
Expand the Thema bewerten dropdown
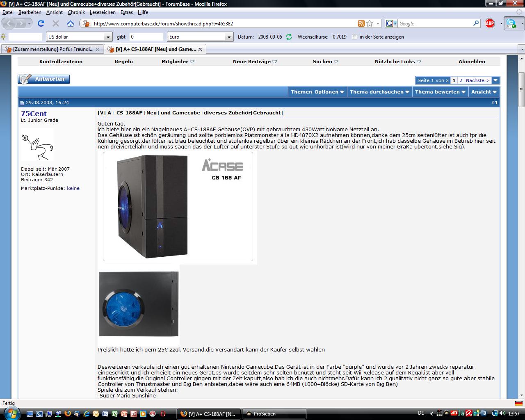(x=440, y=92)
